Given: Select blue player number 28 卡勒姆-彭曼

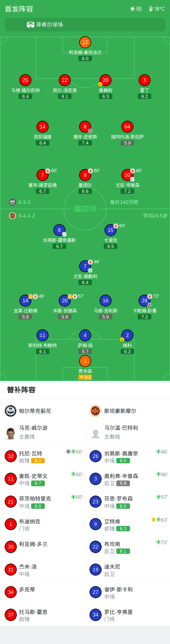Looking at the screenshot, I should point(145,301).
